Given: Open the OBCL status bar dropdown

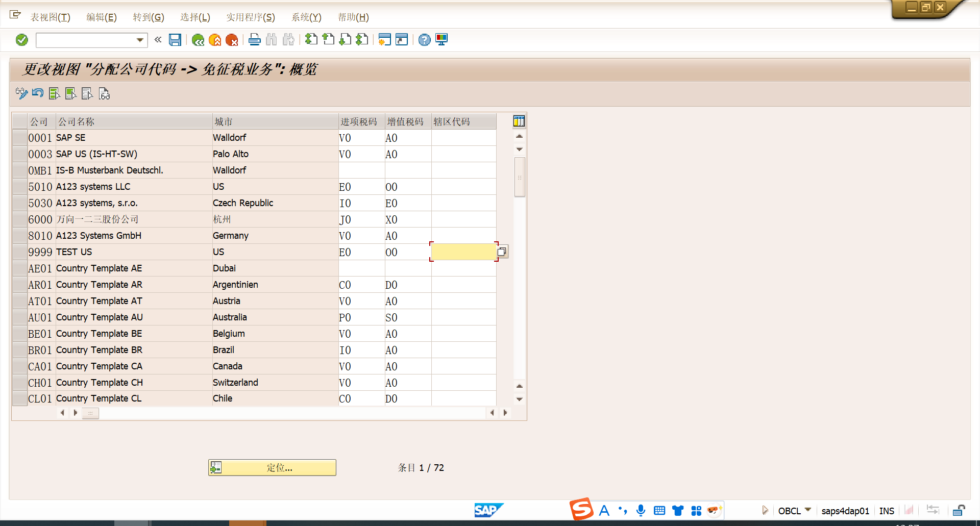Looking at the screenshot, I should tap(808, 510).
